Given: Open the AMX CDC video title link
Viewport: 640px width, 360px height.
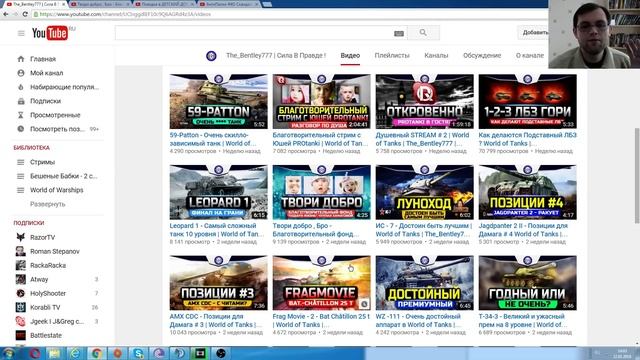Looking at the screenshot, I should [216, 320].
